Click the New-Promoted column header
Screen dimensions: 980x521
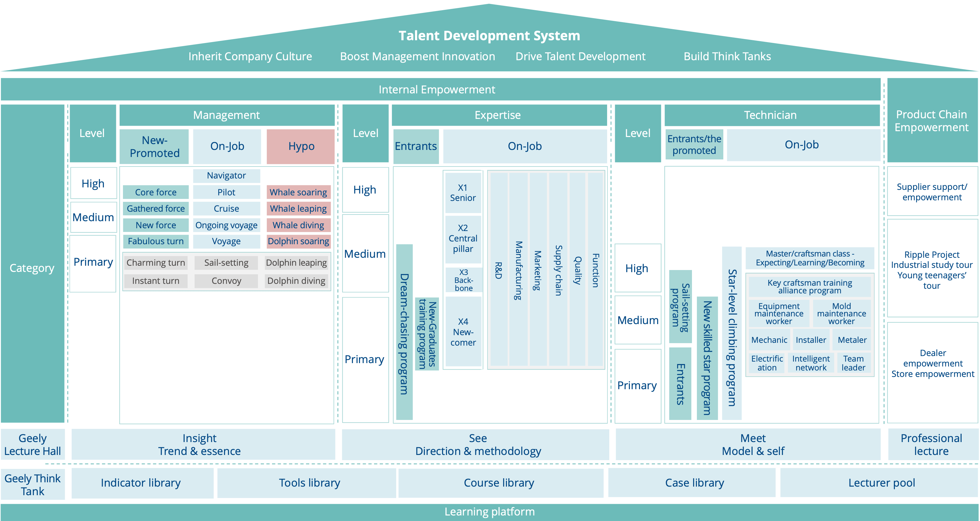154,147
